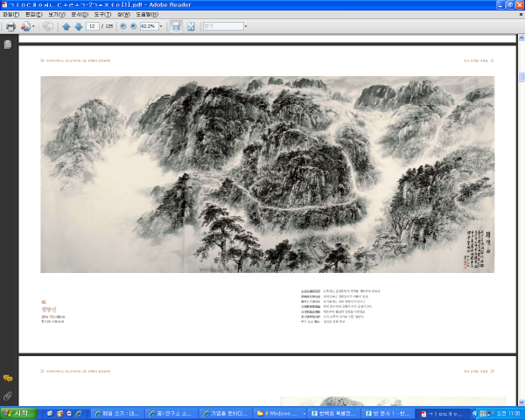Switch to '연구소 소...' taskbar window
Screen dimensions: 525x420
[171, 414]
